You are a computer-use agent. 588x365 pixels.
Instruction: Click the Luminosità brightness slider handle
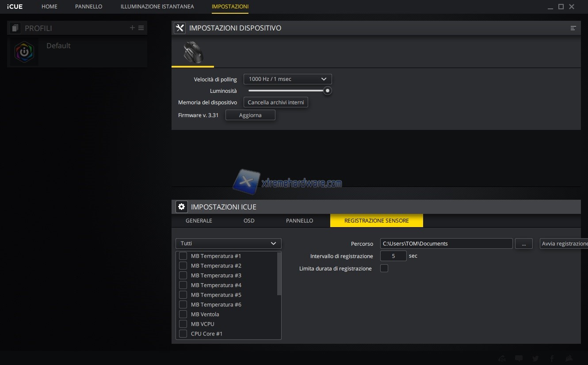point(327,91)
